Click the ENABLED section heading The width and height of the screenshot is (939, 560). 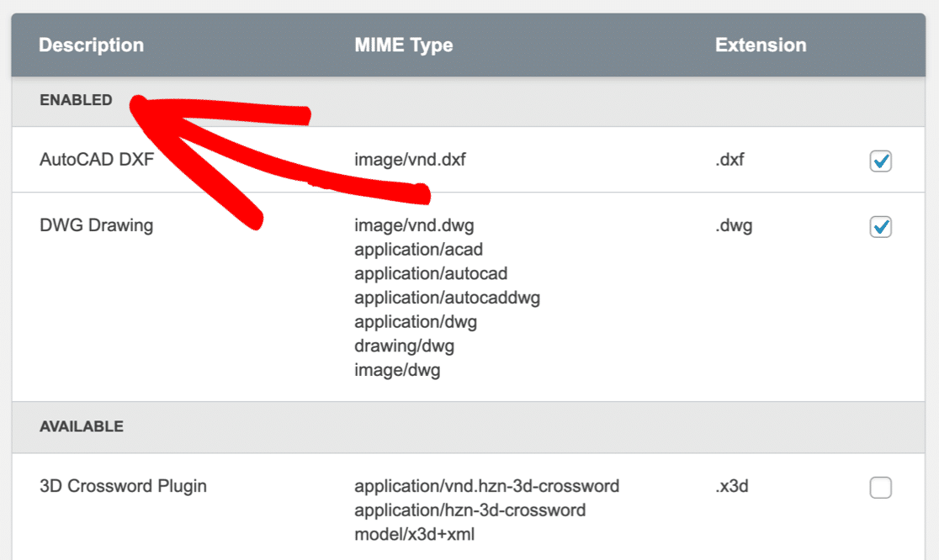76,100
